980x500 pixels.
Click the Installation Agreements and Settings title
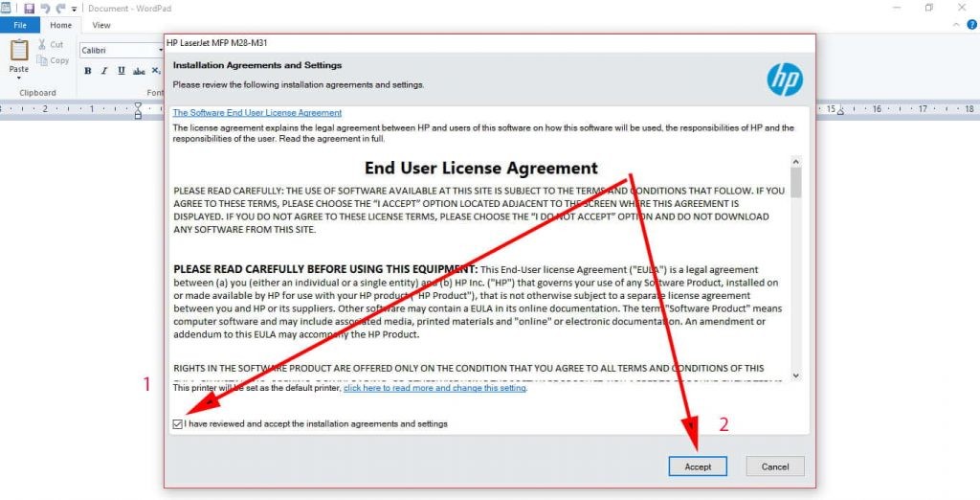(x=257, y=65)
